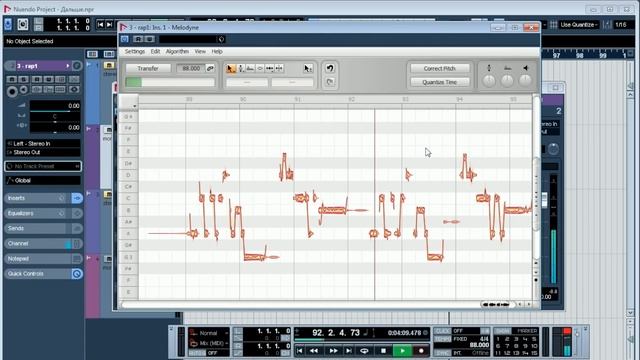
Task: Select the Melodyne amplitude tool
Action: point(260,69)
